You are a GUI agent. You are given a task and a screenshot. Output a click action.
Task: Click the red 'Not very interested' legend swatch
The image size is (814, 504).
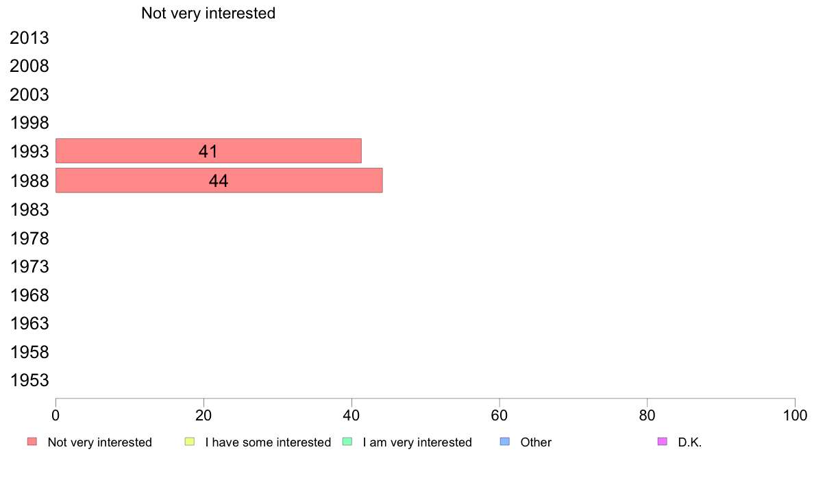pos(32,442)
